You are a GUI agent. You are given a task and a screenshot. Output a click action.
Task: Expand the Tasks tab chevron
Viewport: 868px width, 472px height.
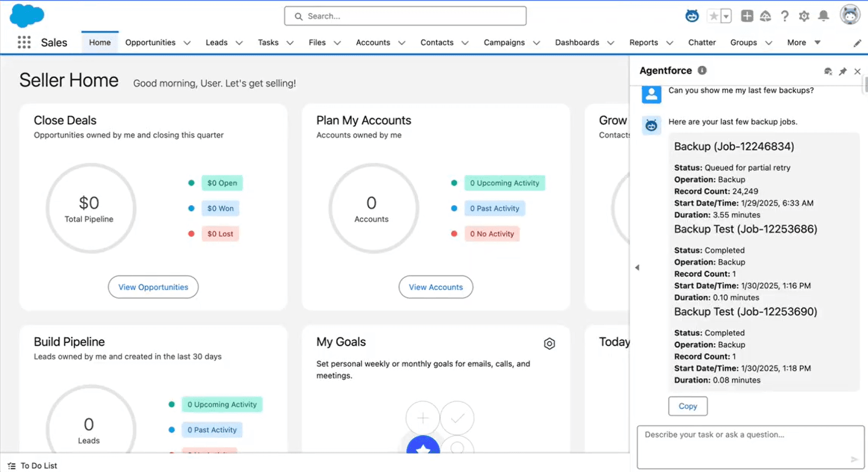click(x=290, y=43)
